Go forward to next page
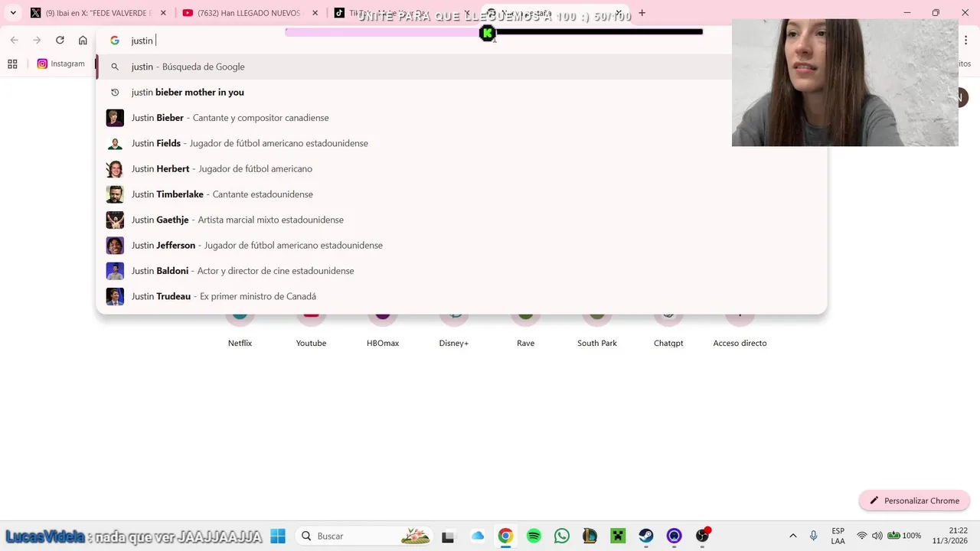 point(37,40)
